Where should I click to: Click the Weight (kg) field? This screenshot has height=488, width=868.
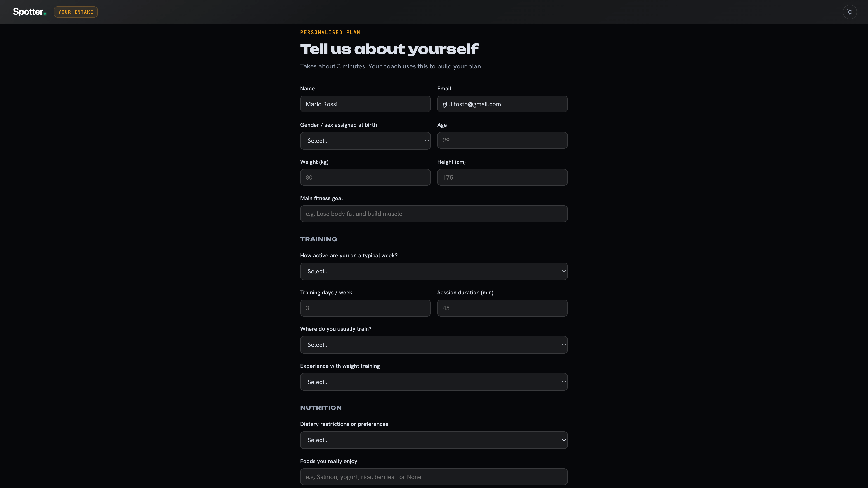(365, 178)
